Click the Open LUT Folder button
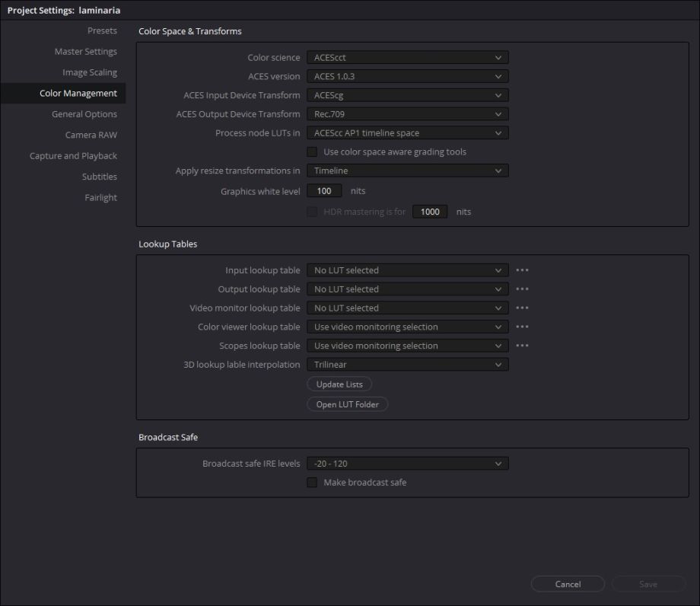Viewport: 700px width, 606px height. pos(348,404)
